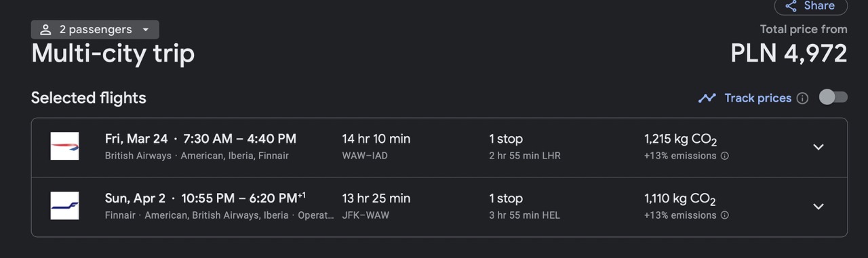Expand the Fri, Mar 24 flight details
The image size is (868, 258).
click(x=818, y=147)
